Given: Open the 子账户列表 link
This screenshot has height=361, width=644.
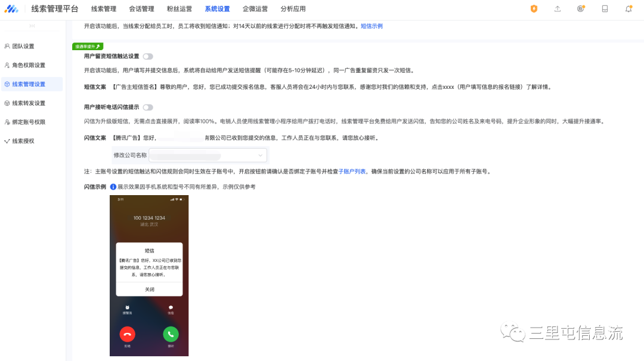Looking at the screenshot, I should [352, 171].
